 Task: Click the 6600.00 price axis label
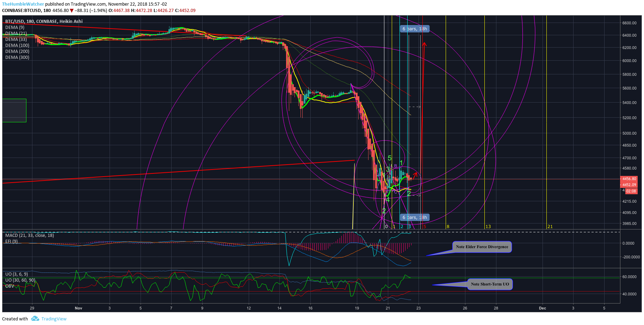629,23
